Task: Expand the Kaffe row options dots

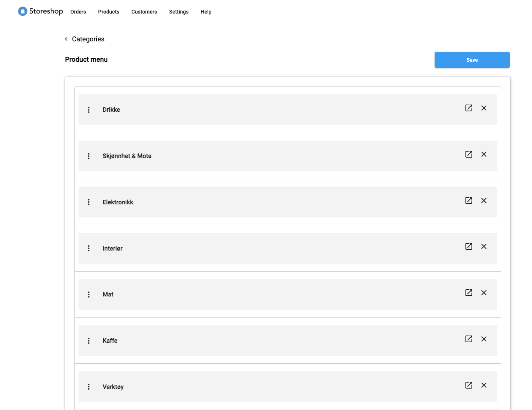Action: click(89, 341)
